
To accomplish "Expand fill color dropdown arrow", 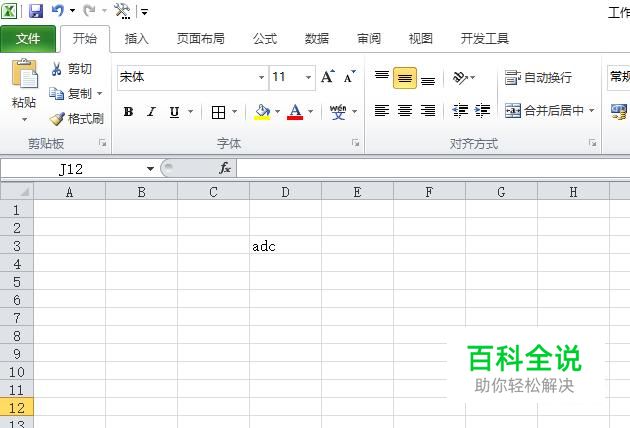I will (x=277, y=111).
